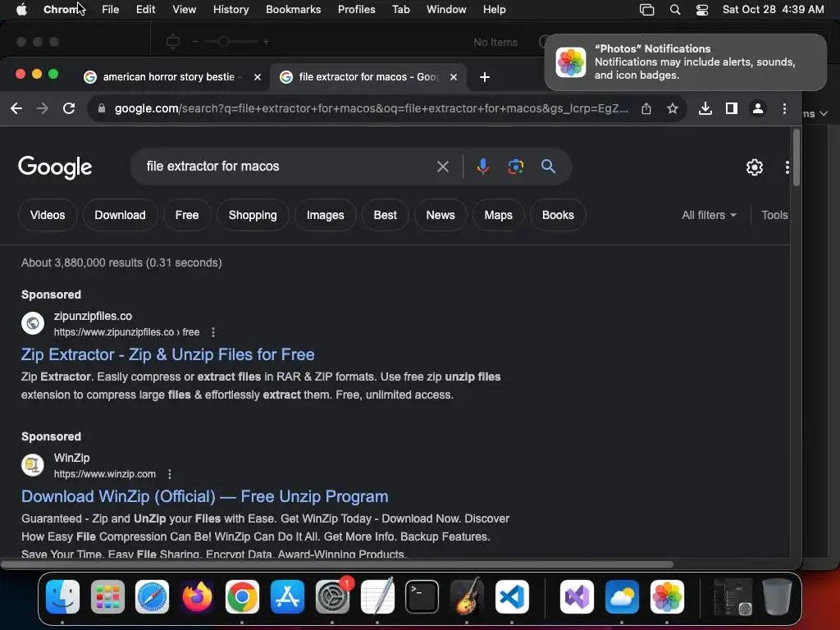Open options dots for zipunzipfiles.co ad
The width and height of the screenshot is (840, 630).
click(213, 332)
